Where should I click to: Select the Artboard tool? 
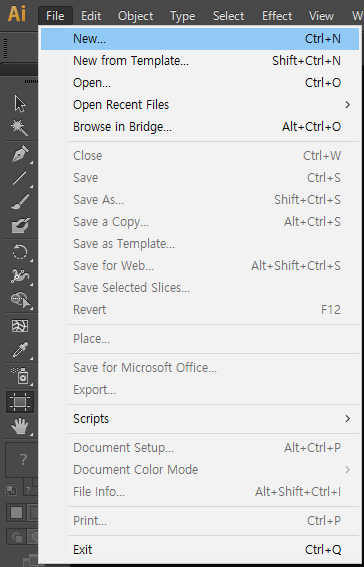(20, 402)
